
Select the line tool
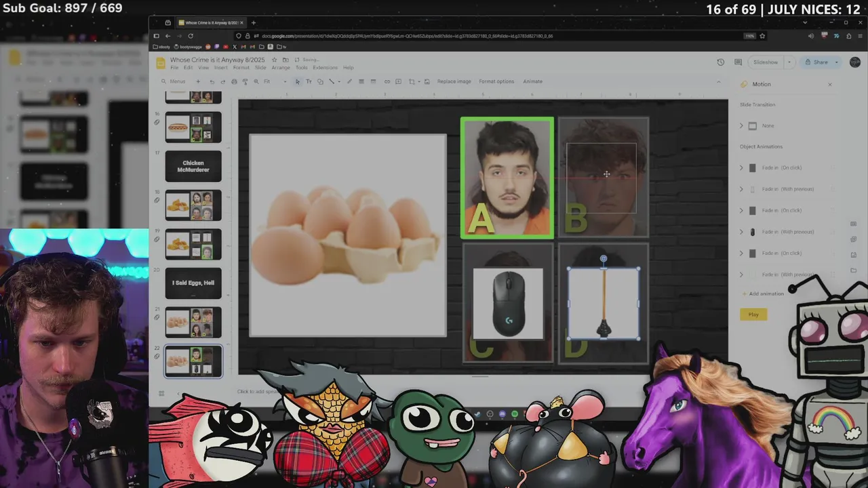332,81
